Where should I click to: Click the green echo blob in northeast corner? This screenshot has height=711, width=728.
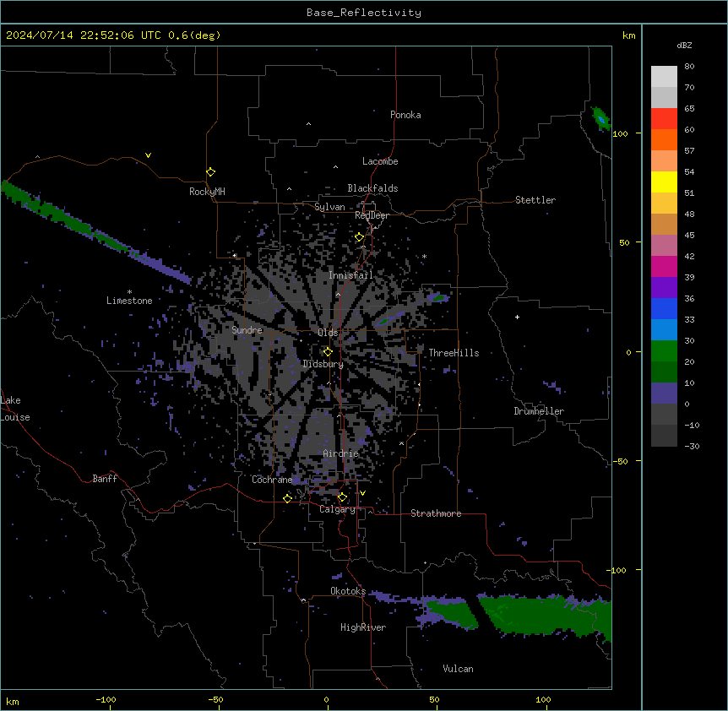pos(600,119)
